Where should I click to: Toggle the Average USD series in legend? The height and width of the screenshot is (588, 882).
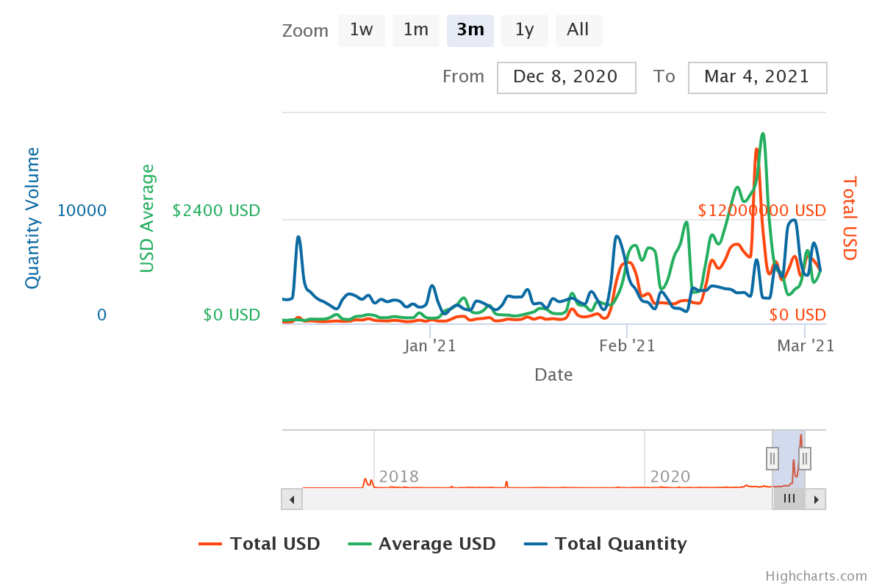coord(422,544)
